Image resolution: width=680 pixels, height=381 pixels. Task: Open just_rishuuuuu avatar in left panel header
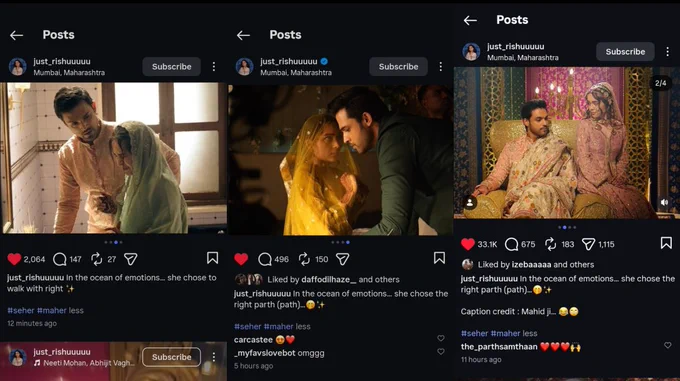coord(18,67)
